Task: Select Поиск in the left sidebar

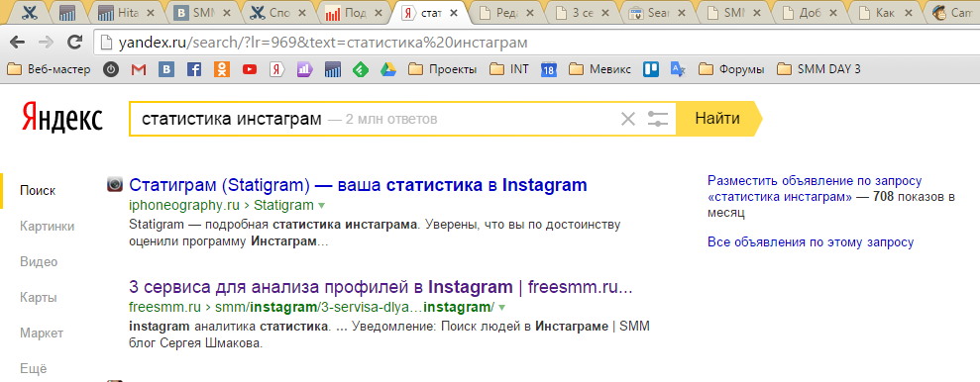Action: 38,190
